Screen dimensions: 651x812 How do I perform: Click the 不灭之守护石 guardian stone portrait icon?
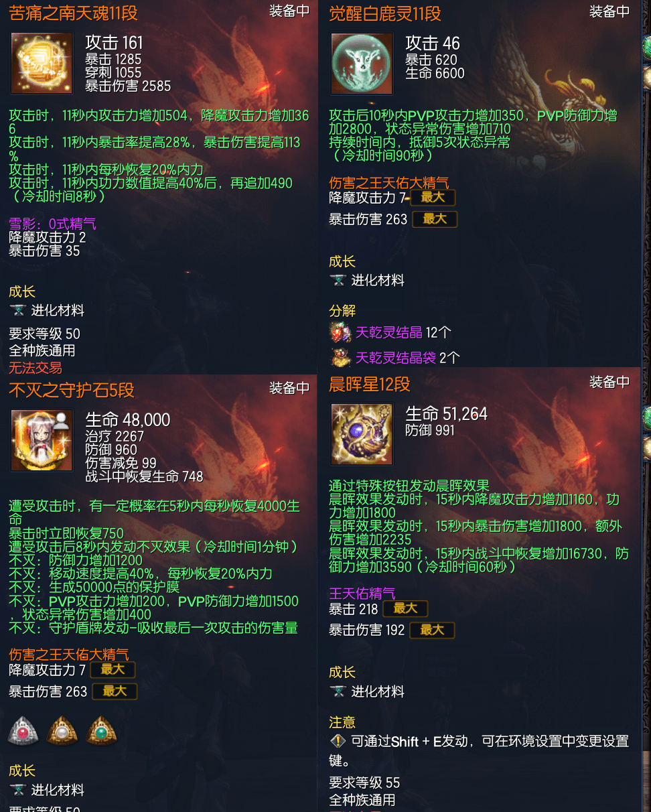tap(42, 440)
